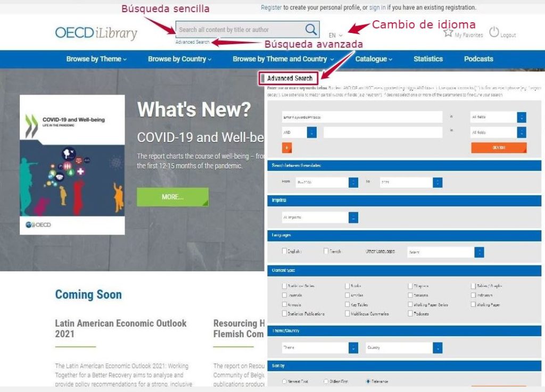This screenshot has width=545, height=392.
Task: Check the Books content type checkbox
Action: click(x=347, y=286)
